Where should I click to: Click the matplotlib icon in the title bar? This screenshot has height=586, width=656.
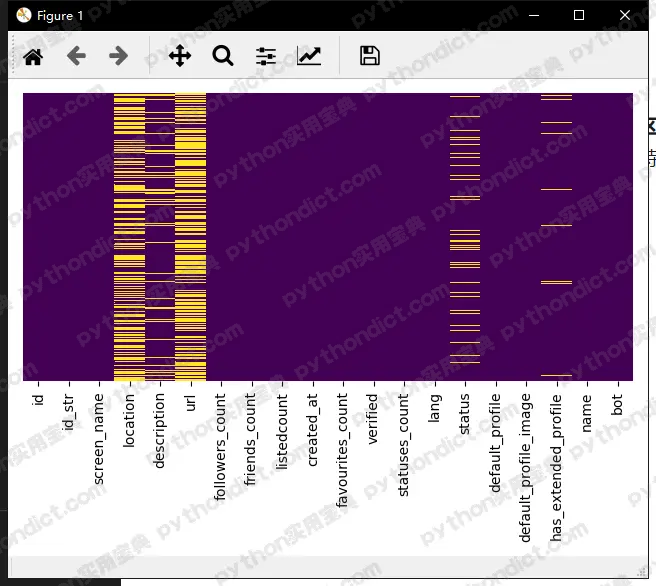tap(24, 15)
